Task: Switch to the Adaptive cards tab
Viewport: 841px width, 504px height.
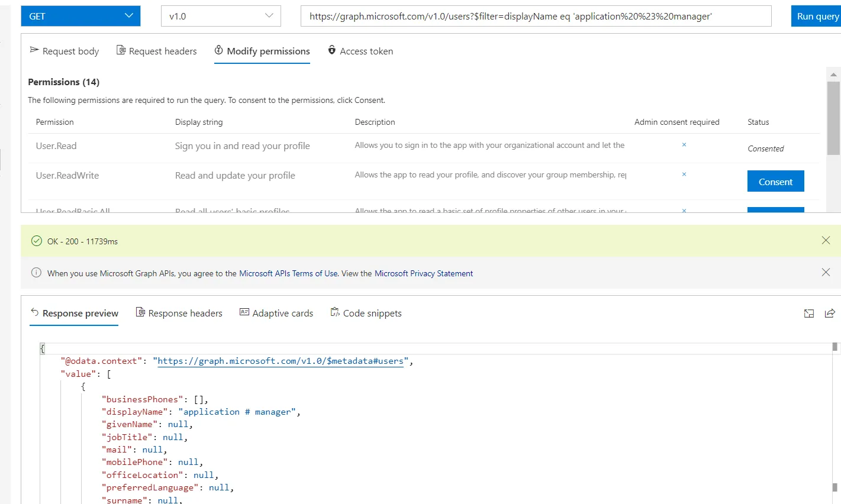Action: coord(276,314)
